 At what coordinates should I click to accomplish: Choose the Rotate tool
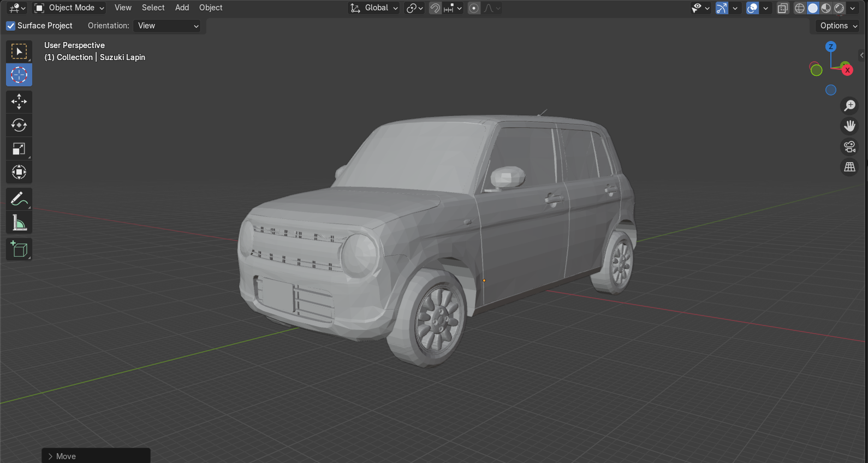coord(19,125)
